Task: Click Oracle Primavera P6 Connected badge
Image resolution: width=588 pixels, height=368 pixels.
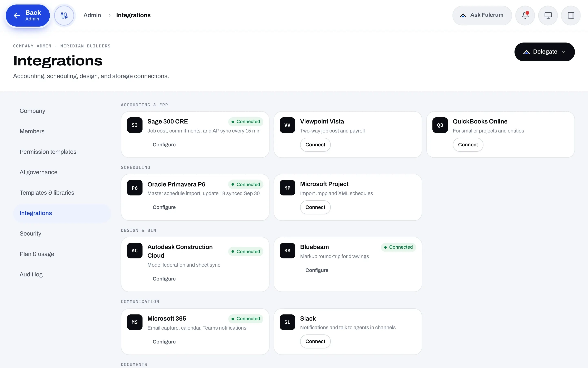Action: 246,184
